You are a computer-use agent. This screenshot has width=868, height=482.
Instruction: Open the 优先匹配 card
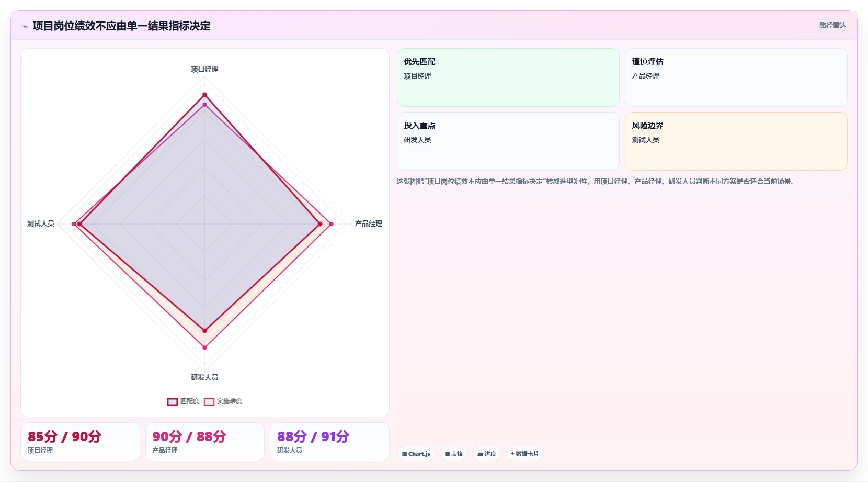(508, 77)
